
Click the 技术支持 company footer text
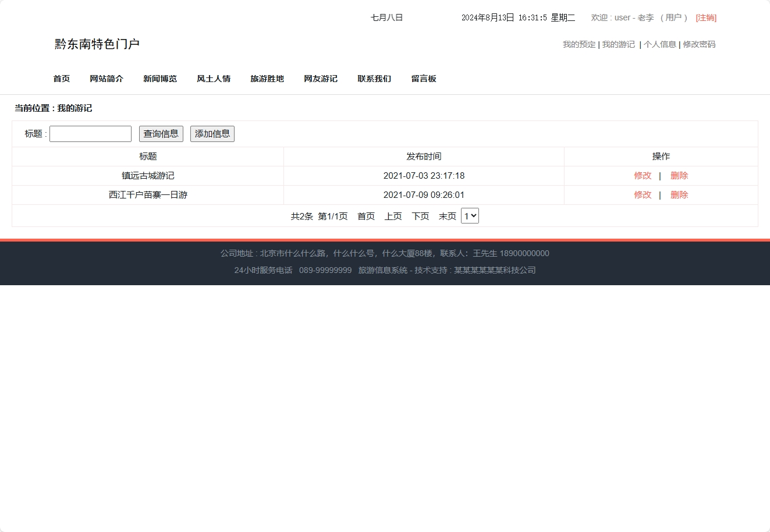coord(475,270)
